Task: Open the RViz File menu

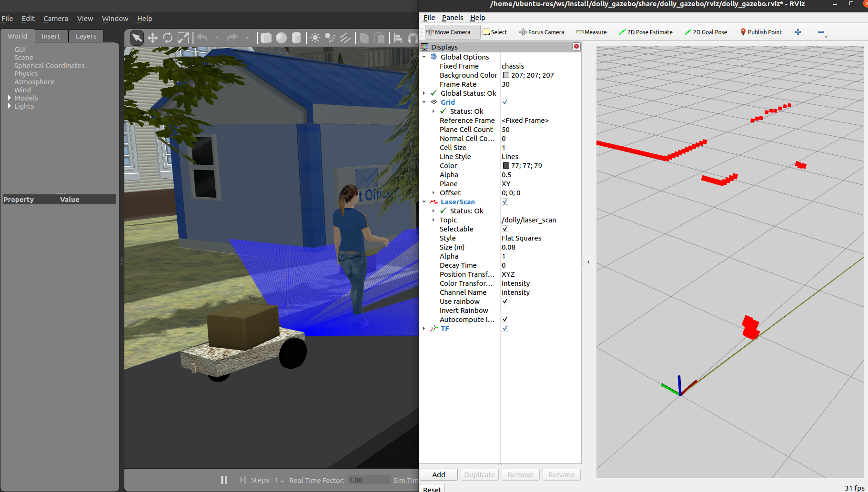Action: click(429, 18)
